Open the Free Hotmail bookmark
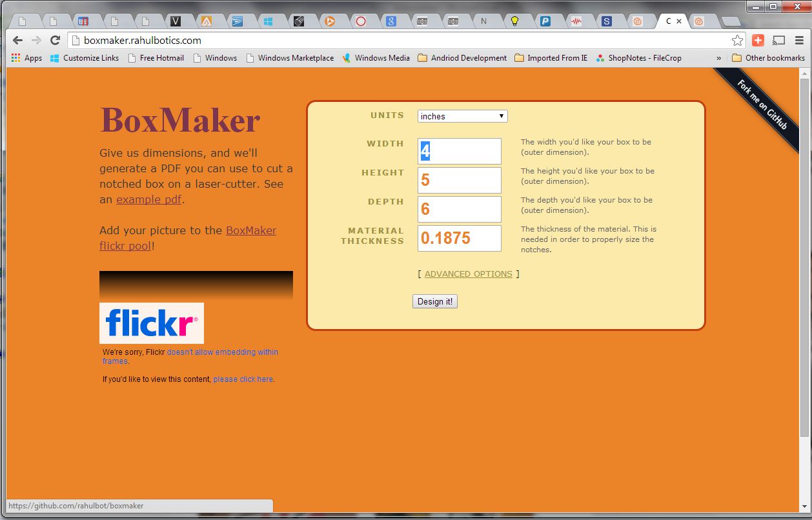Viewport: 812px width, 520px height. (x=156, y=58)
